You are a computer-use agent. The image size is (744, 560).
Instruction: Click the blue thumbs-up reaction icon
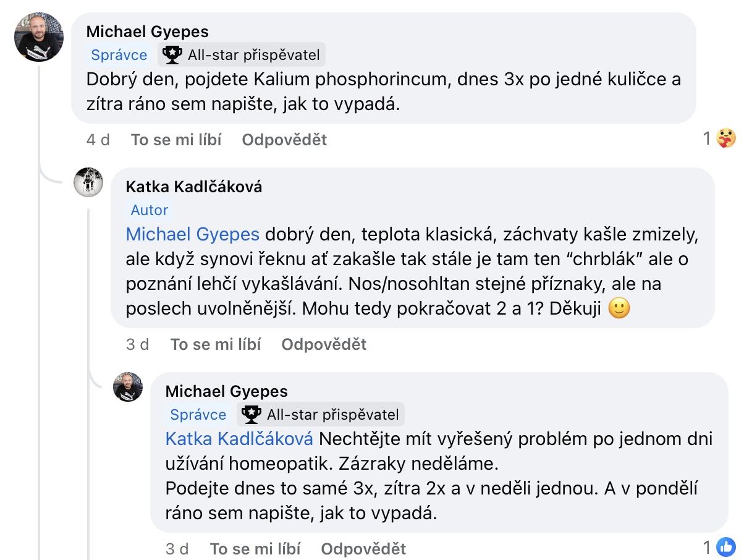click(x=726, y=547)
